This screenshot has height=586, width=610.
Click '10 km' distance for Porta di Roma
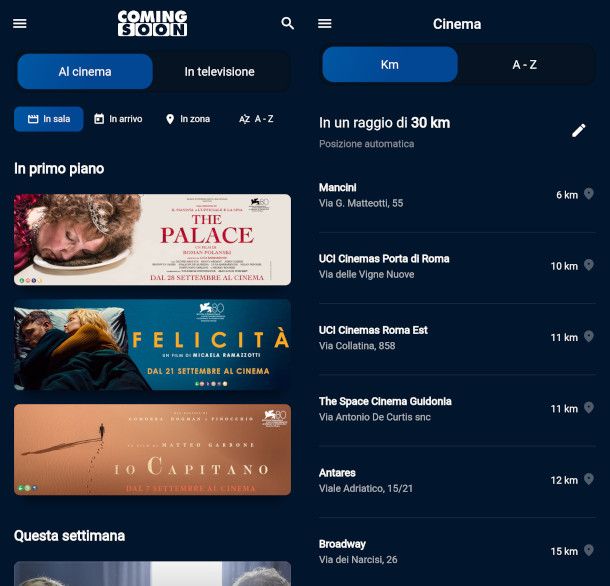(x=564, y=266)
